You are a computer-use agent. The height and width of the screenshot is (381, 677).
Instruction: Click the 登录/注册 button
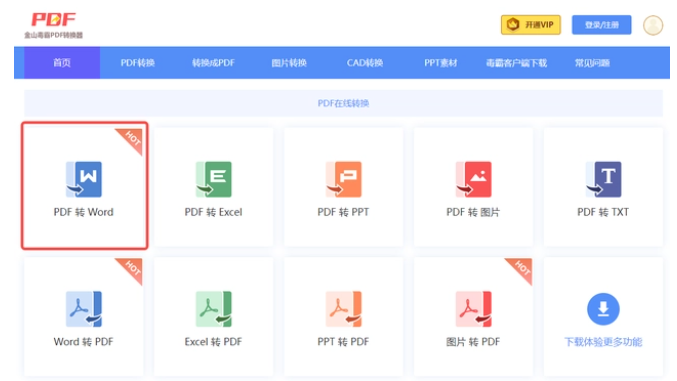(601, 25)
